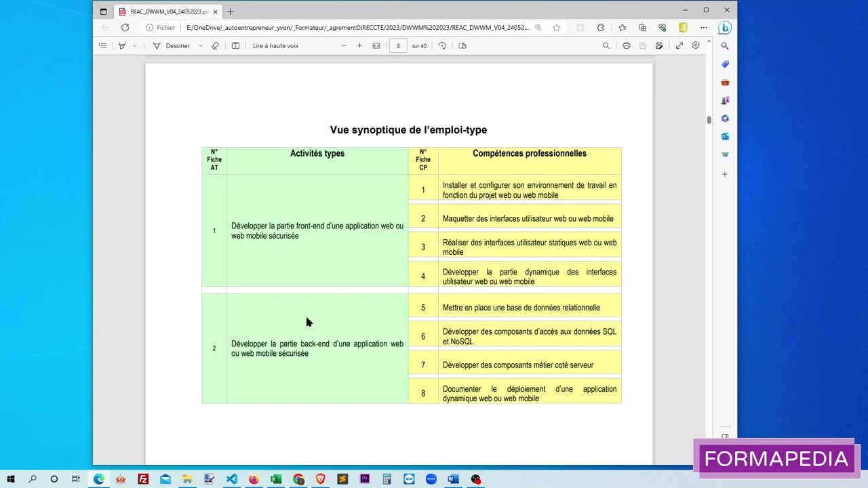Click Développer la partie back-end activity text
This screenshot has height=488, width=868.
pyautogui.click(x=317, y=348)
